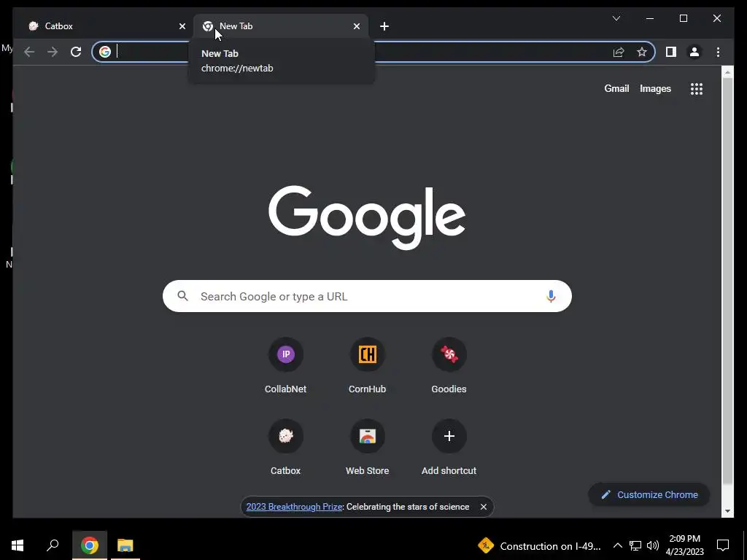
Task: Open the network icon in system tray
Action: [x=635, y=545]
